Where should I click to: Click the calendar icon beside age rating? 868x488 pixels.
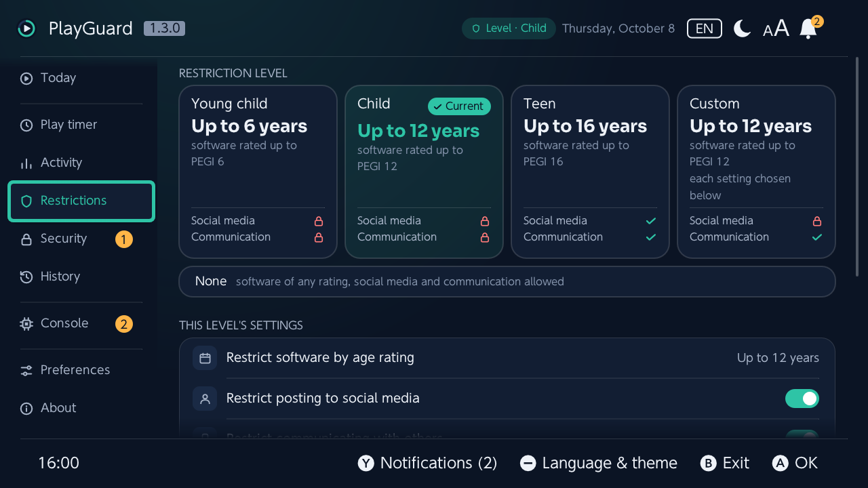(x=205, y=358)
